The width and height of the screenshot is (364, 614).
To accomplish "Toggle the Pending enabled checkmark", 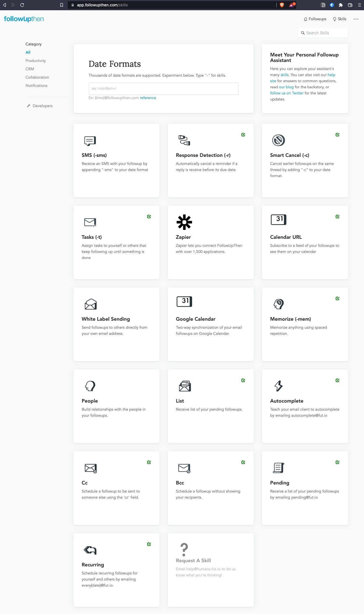I will tap(337, 462).
